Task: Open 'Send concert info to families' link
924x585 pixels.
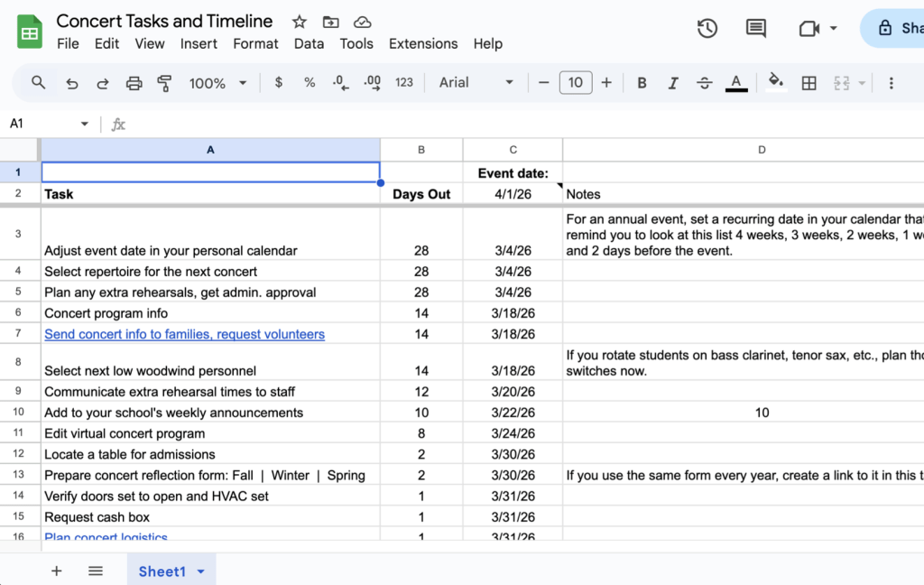Action: [184, 334]
